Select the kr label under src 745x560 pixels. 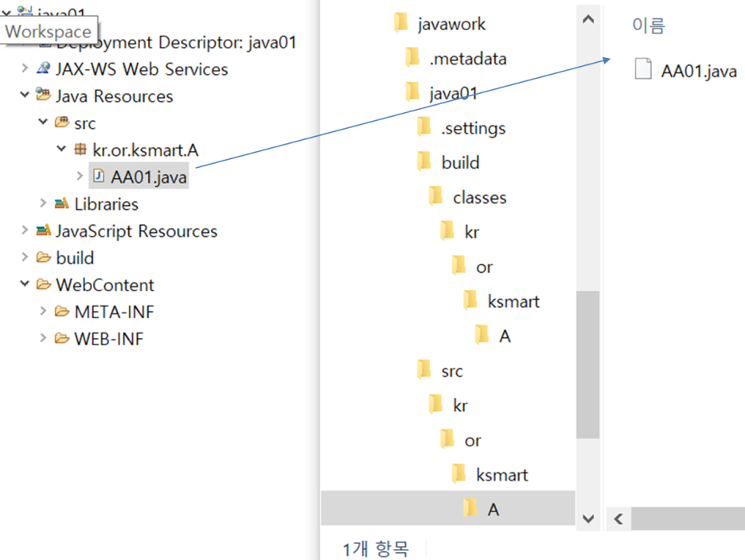[x=460, y=405]
